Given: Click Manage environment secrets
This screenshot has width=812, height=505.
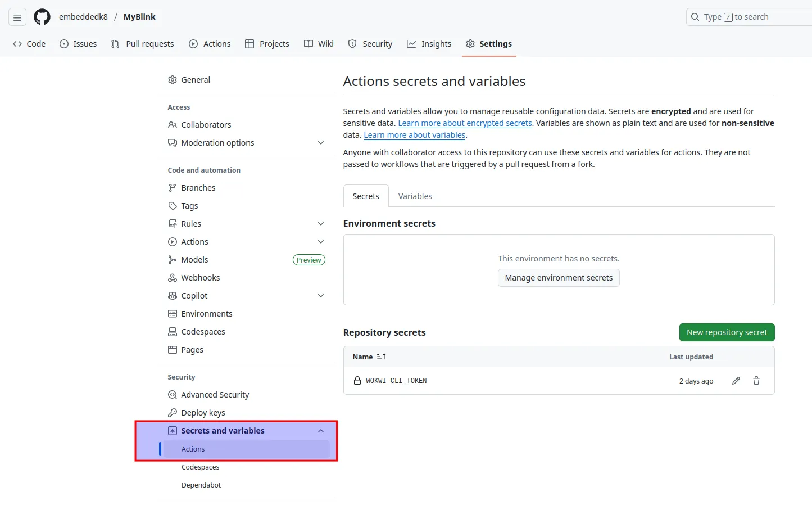Looking at the screenshot, I should tap(558, 277).
